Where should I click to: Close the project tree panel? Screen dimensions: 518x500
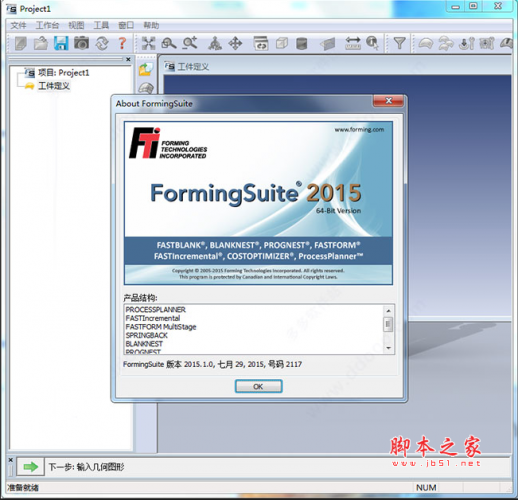128,59
